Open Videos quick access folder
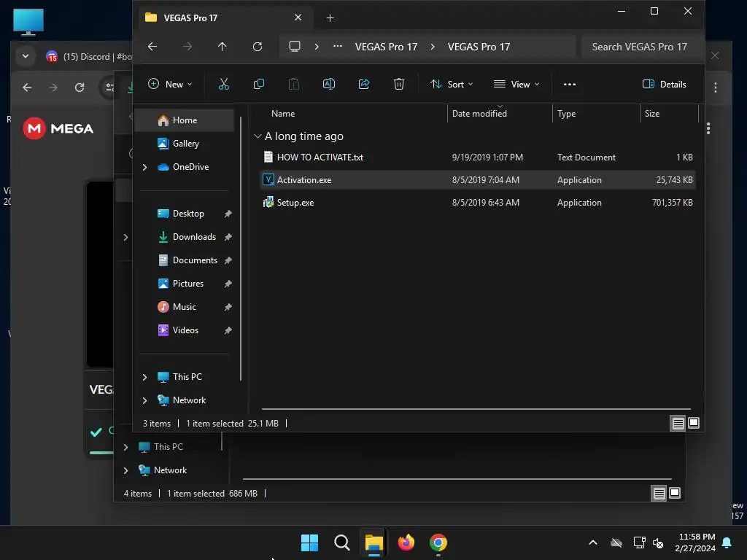 pyautogui.click(x=185, y=330)
